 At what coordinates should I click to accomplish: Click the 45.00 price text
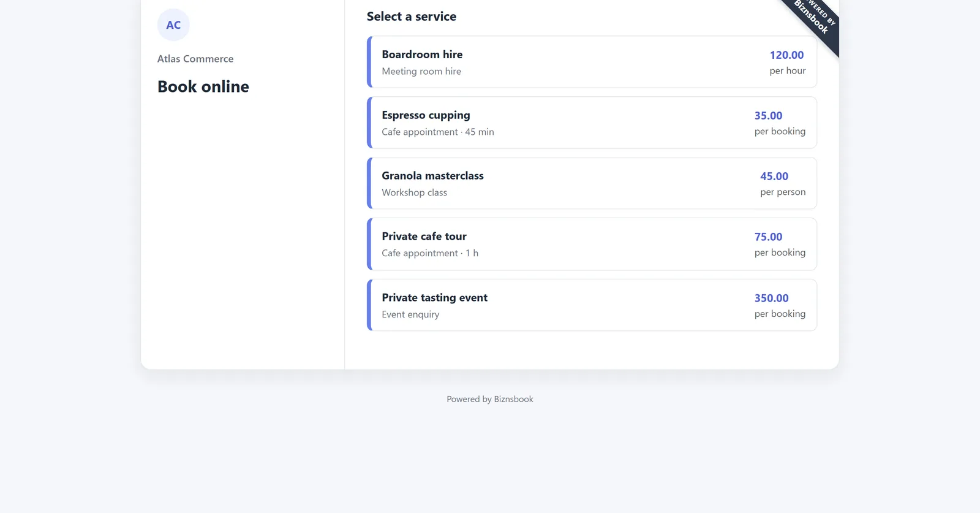click(774, 177)
